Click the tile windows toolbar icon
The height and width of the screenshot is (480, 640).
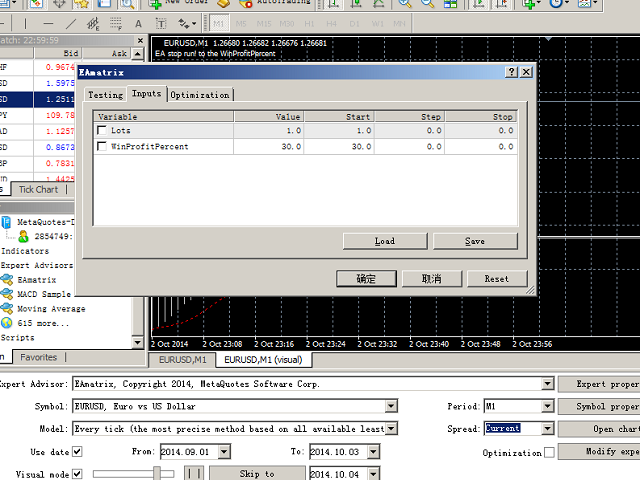pyautogui.click(x=450, y=3)
